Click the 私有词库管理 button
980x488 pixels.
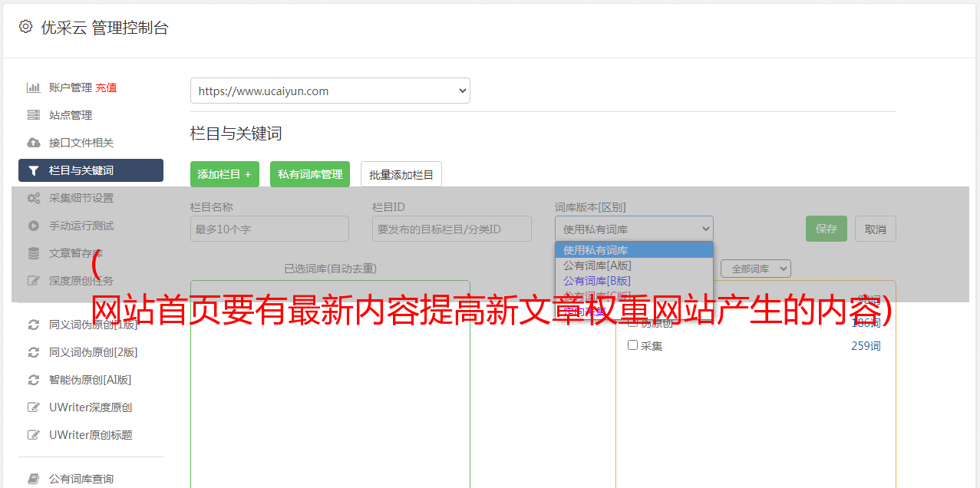click(310, 174)
